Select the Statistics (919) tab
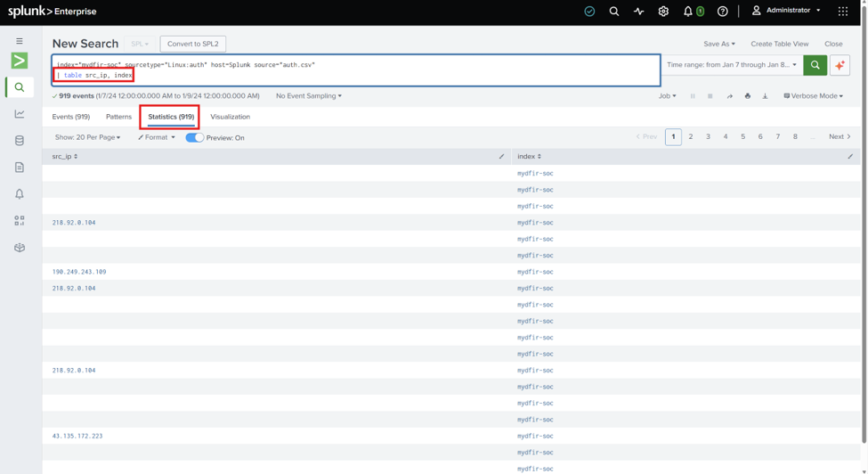868x474 pixels. [x=171, y=117]
